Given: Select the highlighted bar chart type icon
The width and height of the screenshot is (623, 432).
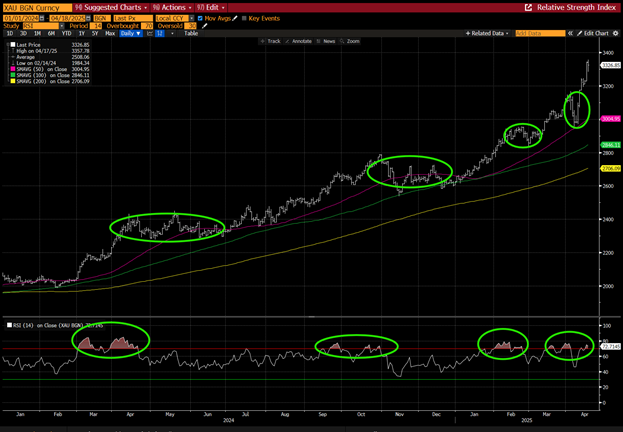Looking at the screenshot, I should point(159,33).
